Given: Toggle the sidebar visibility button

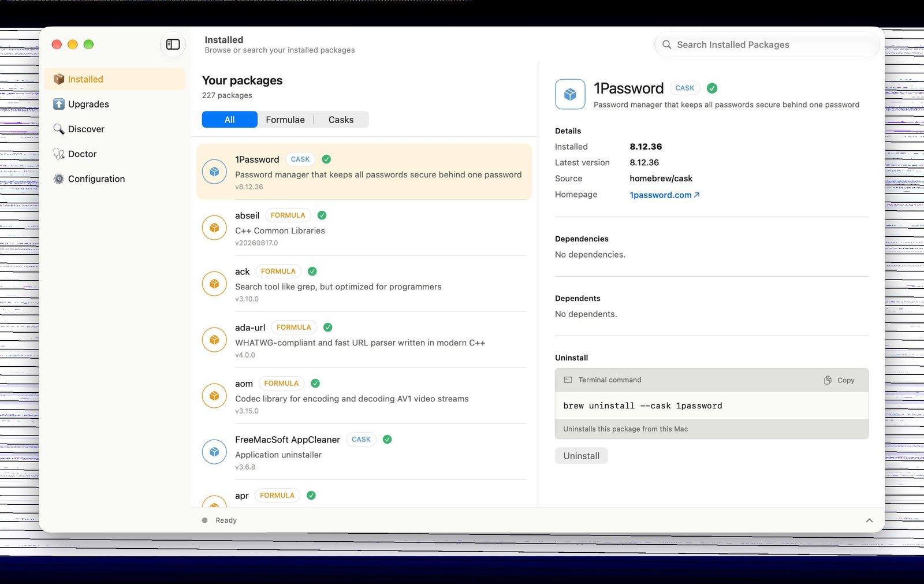Looking at the screenshot, I should tap(173, 44).
